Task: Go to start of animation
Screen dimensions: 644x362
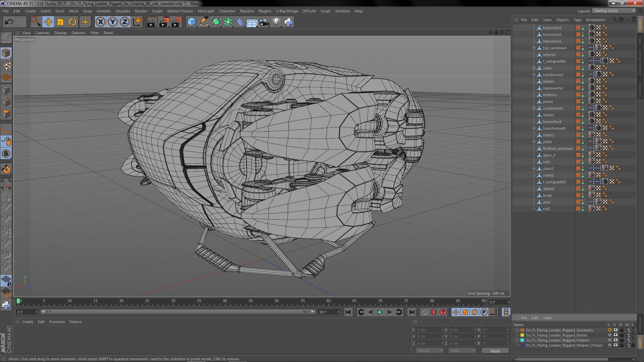Action: (x=348, y=312)
